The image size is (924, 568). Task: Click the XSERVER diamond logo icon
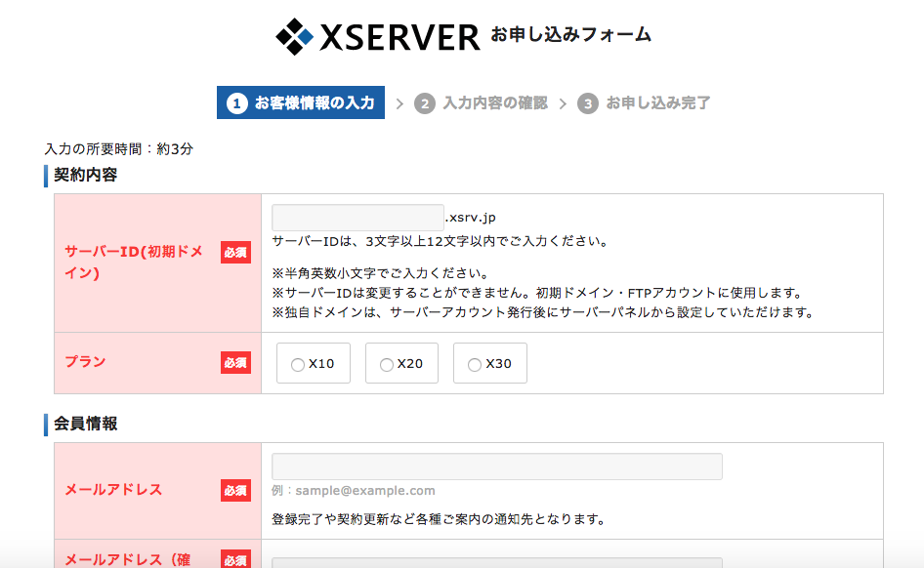coord(295,36)
